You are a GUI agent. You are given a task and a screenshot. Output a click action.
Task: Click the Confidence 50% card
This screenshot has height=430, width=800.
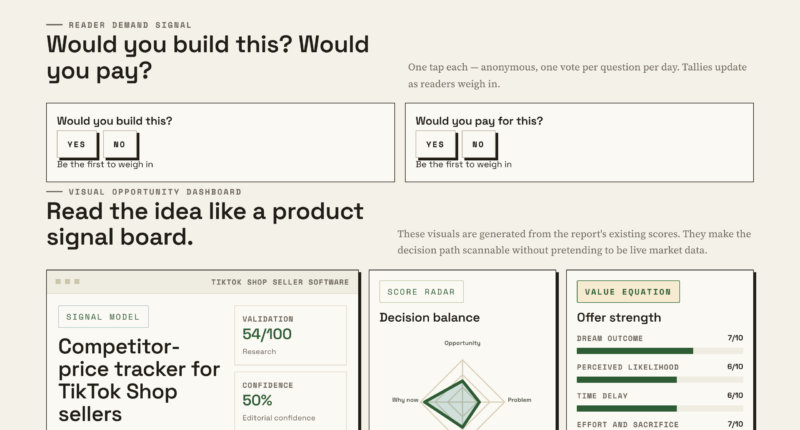point(290,401)
